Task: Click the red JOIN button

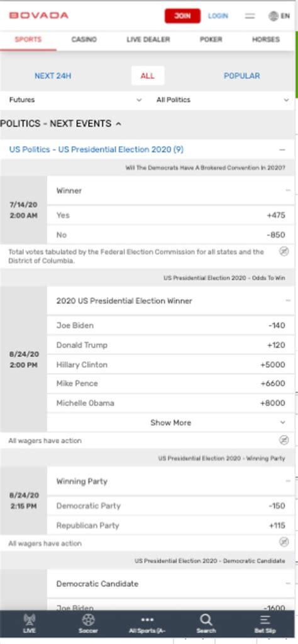Action: tap(182, 16)
